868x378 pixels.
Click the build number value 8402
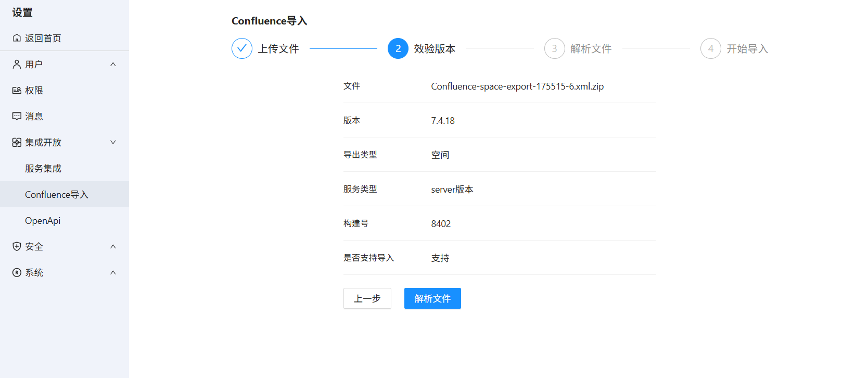(x=441, y=224)
